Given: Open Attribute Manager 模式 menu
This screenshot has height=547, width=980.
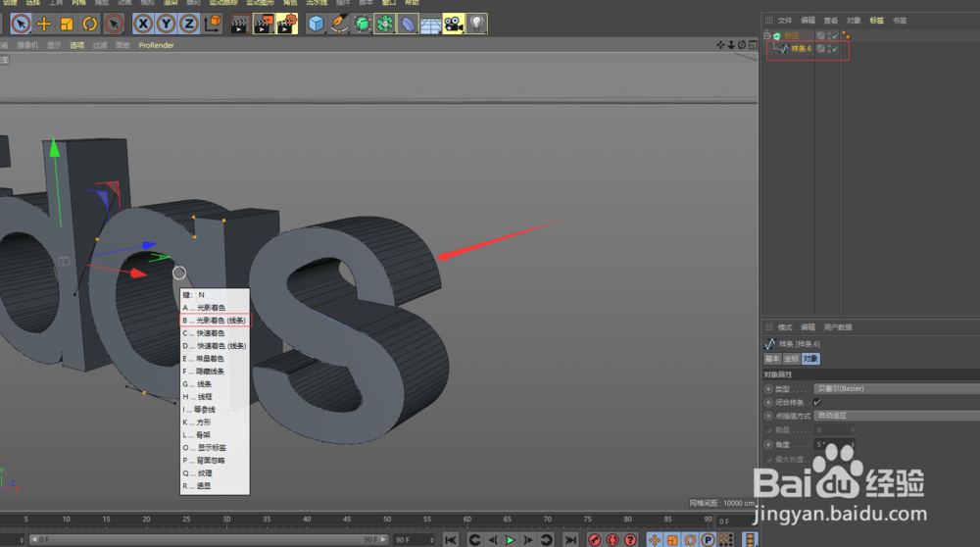Looking at the screenshot, I should (x=785, y=327).
